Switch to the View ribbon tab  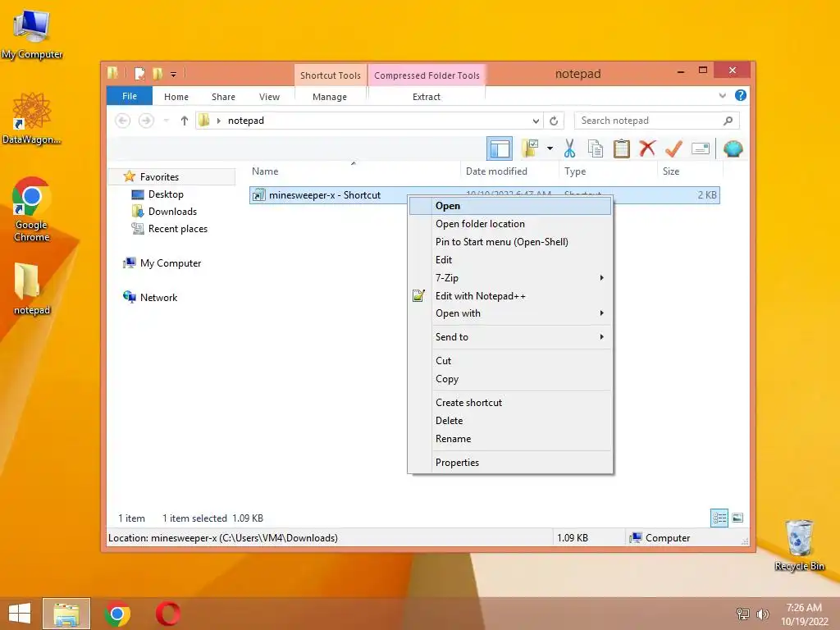click(269, 97)
